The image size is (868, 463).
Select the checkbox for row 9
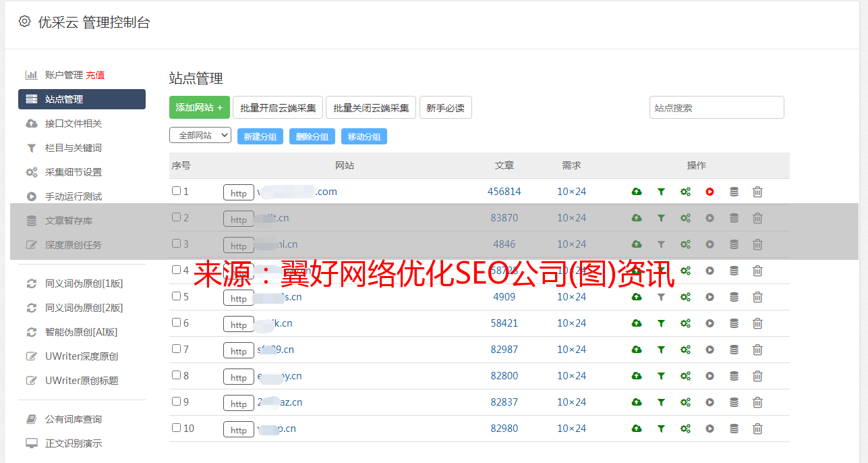[176, 402]
